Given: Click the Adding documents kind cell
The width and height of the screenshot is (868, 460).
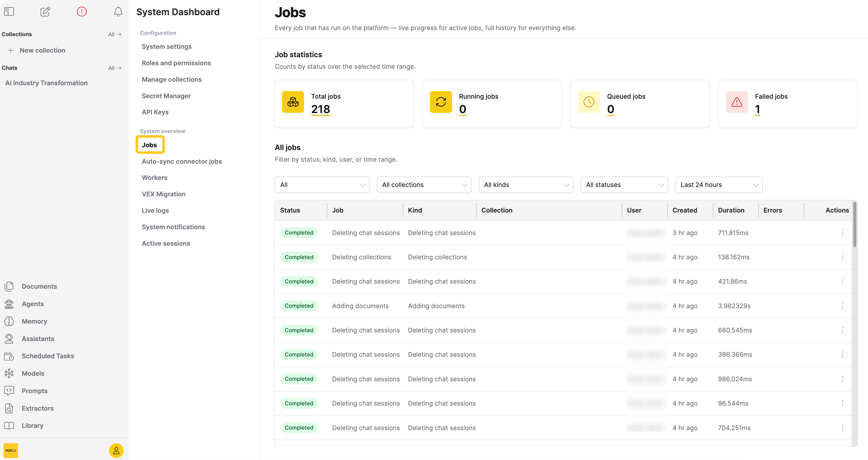Looking at the screenshot, I should [436, 306].
